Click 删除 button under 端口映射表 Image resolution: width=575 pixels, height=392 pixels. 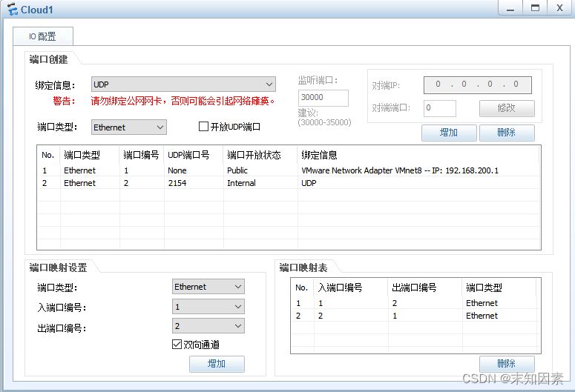click(507, 364)
